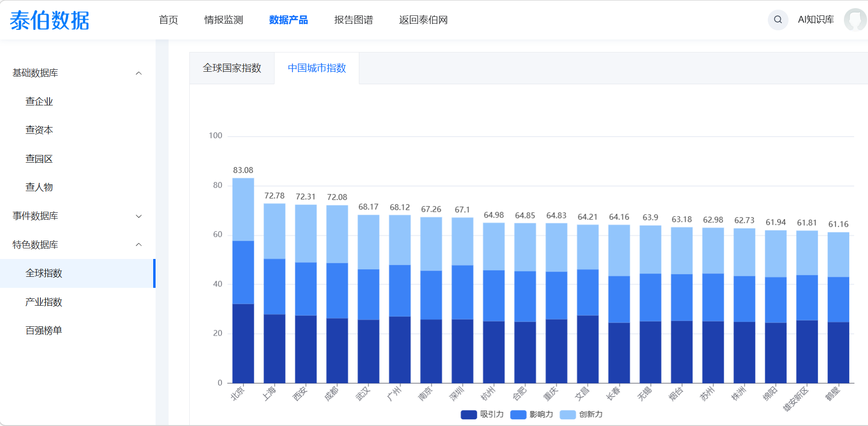The height and width of the screenshot is (426, 868).
Task: Open 百强榜单 in sidebar
Action: [x=44, y=331]
